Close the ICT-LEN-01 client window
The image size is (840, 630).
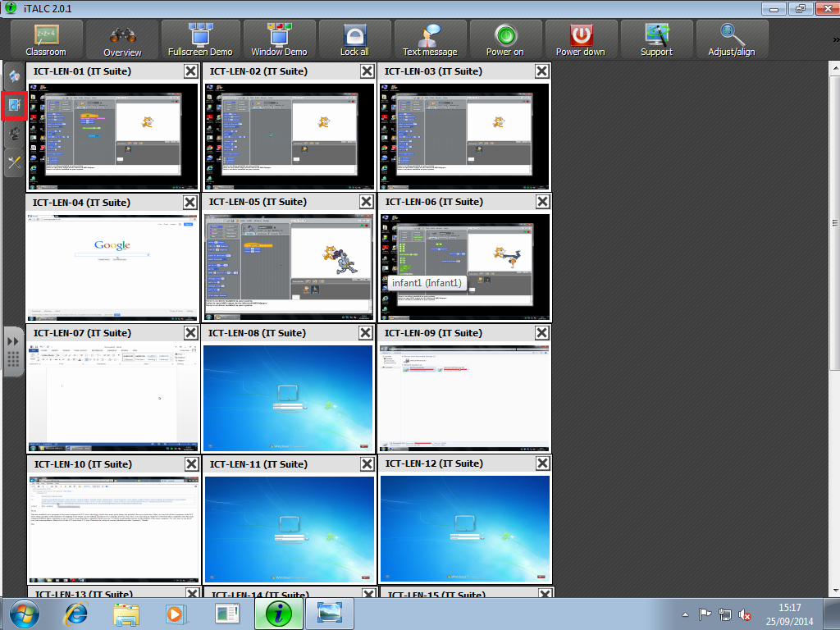click(x=190, y=71)
